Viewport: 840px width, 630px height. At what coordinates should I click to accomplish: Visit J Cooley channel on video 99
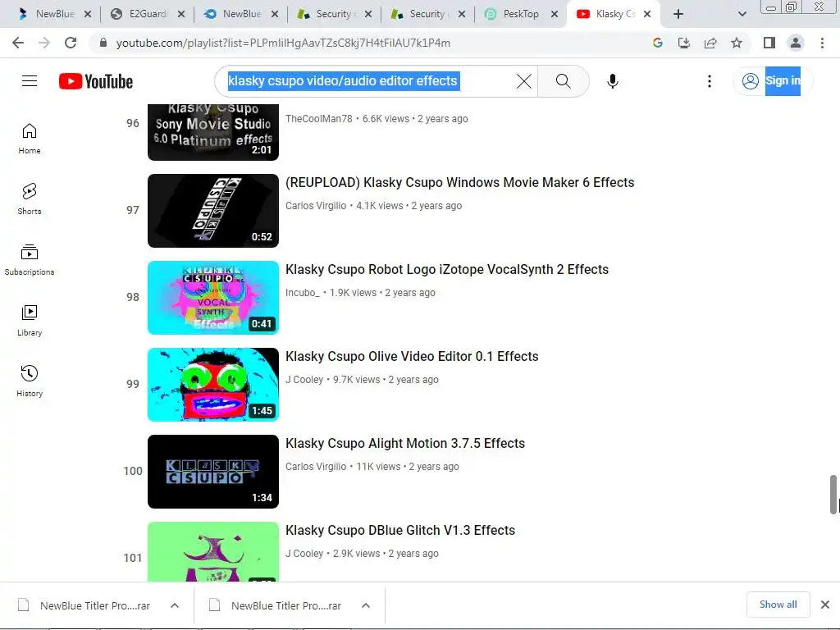coord(304,380)
